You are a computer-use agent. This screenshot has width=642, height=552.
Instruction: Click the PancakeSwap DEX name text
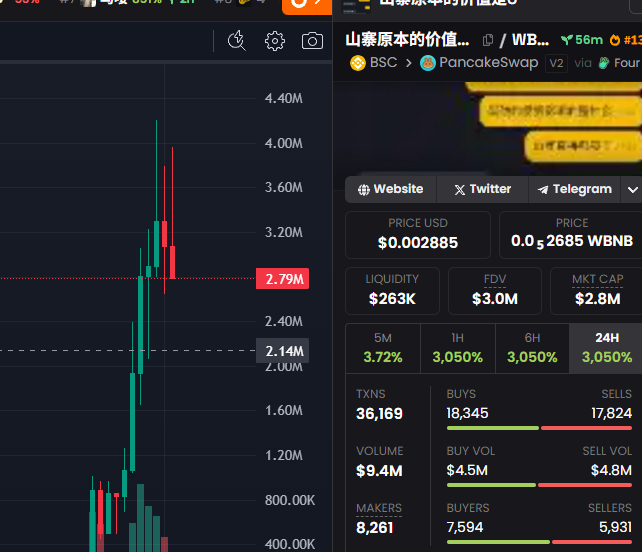click(488, 63)
